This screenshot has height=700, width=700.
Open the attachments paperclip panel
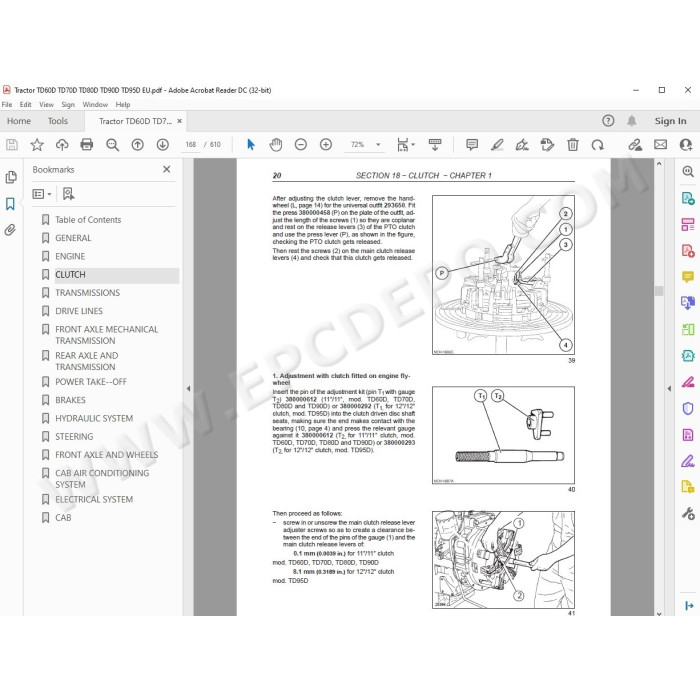[x=10, y=230]
